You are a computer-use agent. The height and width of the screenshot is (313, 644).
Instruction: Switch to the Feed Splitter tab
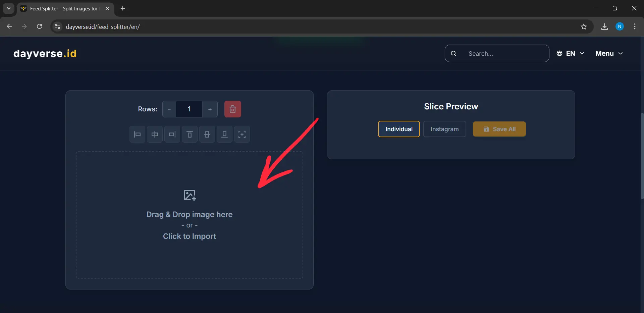click(x=60, y=9)
